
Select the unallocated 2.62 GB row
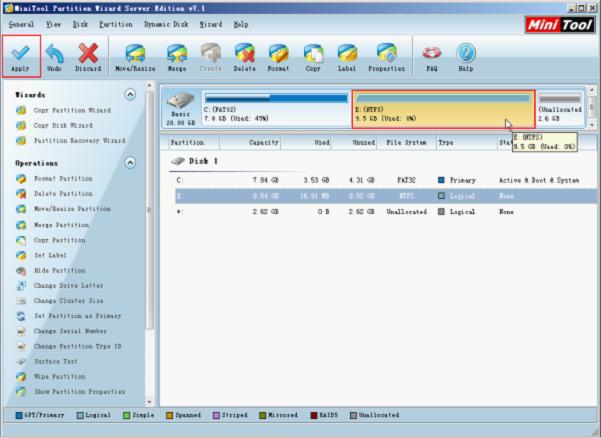click(x=385, y=212)
